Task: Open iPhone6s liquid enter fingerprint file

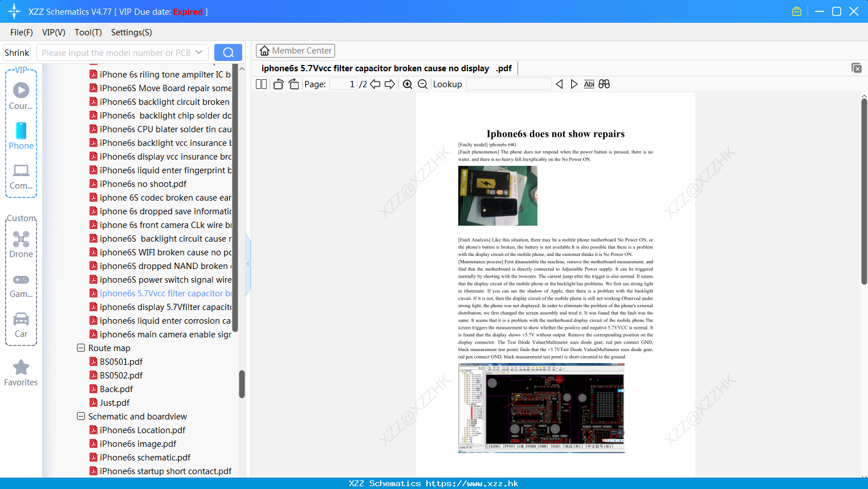Action: click(160, 170)
